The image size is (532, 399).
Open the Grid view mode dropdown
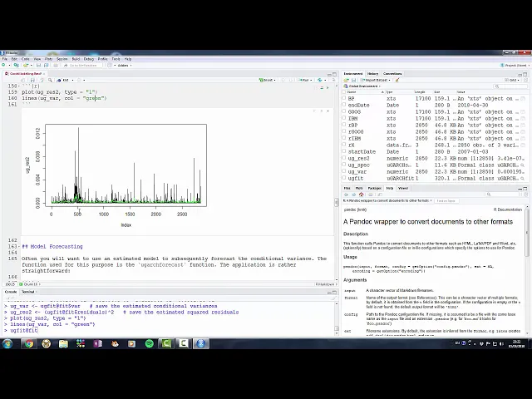click(512, 80)
